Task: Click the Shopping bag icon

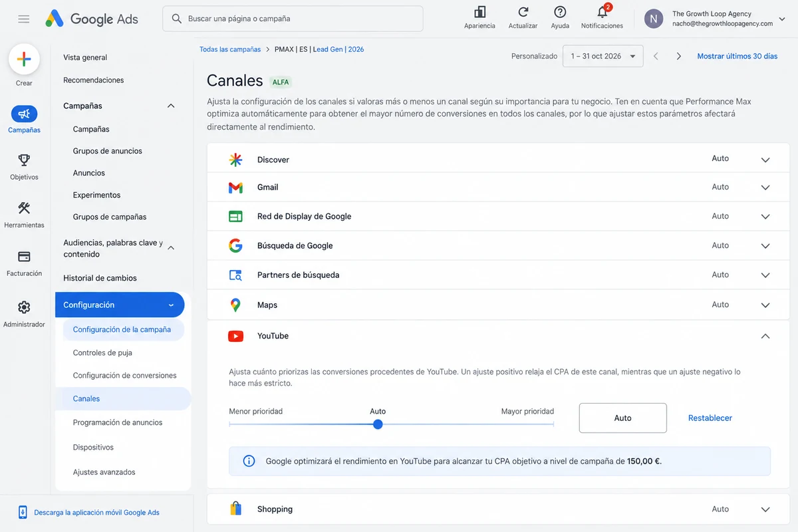Action: [235, 509]
